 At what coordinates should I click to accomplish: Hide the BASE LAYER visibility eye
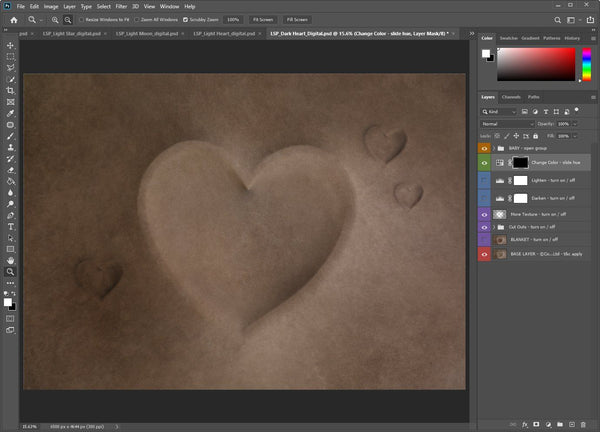(x=485, y=255)
